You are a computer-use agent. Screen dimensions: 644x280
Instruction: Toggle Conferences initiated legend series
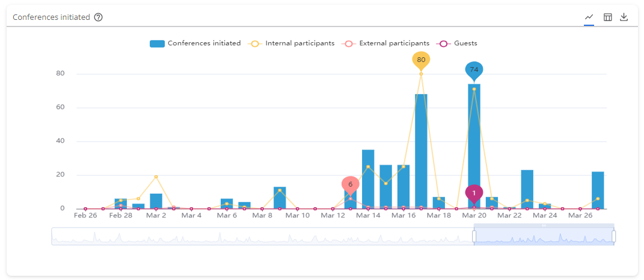pyautogui.click(x=195, y=43)
